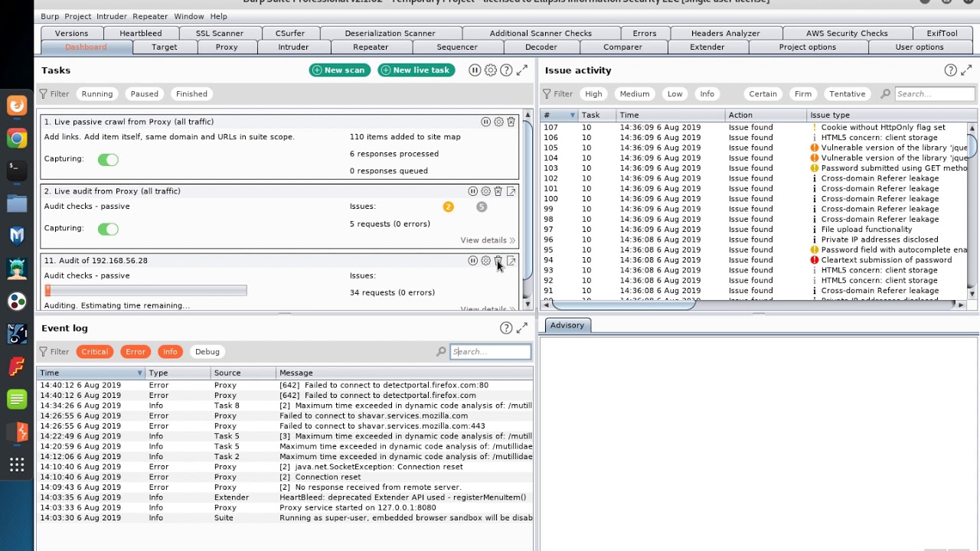Toggle the Running task filter
This screenshot has height=551, width=980.
click(x=97, y=94)
